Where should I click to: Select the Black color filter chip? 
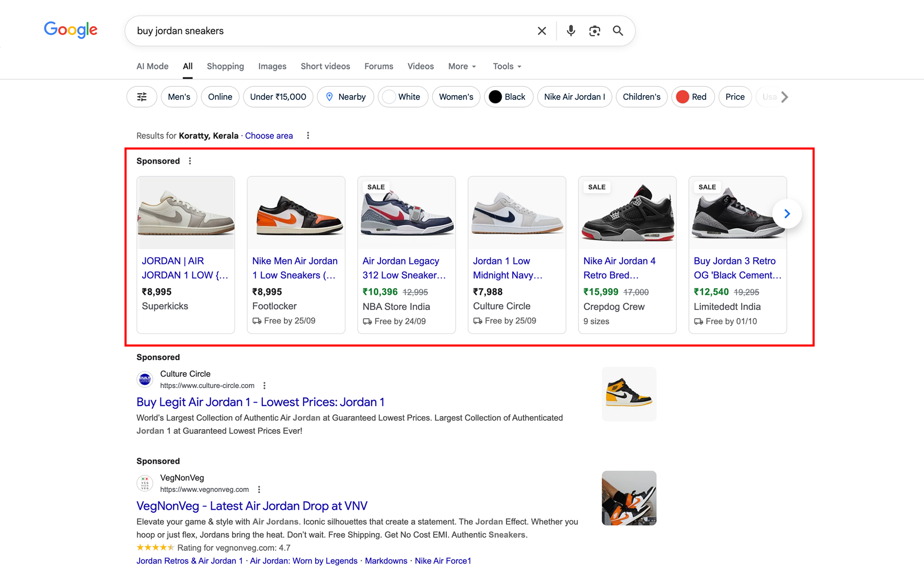pyautogui.click(x=509, y=97)
